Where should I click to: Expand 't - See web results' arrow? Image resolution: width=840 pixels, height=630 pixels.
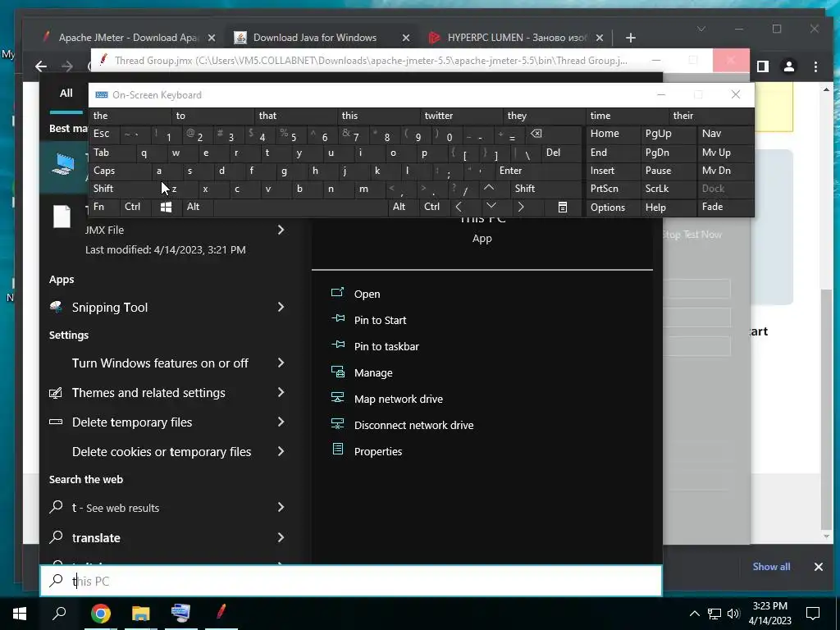281,507
